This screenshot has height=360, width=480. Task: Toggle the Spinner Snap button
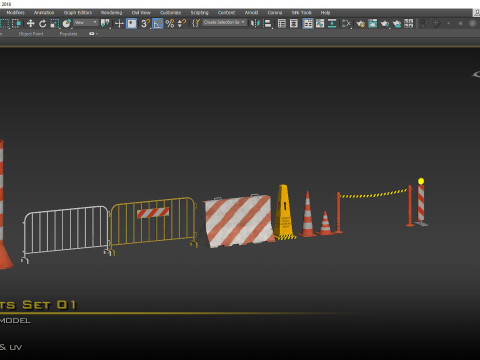182,23
